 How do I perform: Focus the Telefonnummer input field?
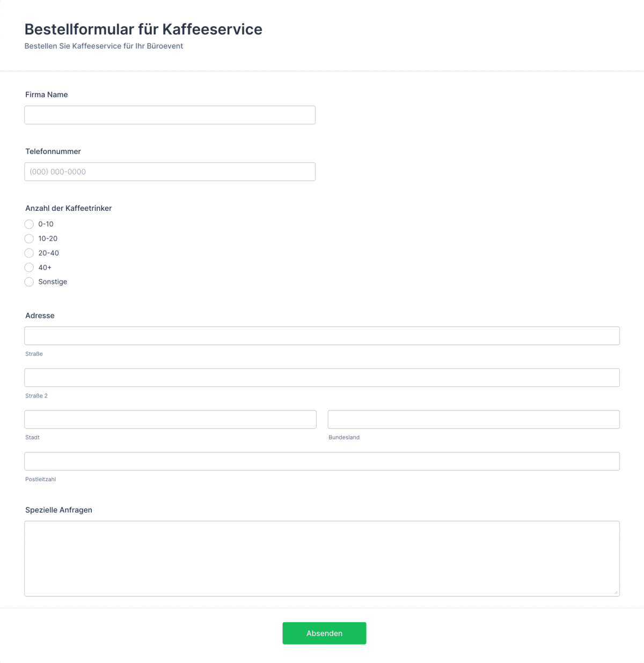[x=170, y=172]
